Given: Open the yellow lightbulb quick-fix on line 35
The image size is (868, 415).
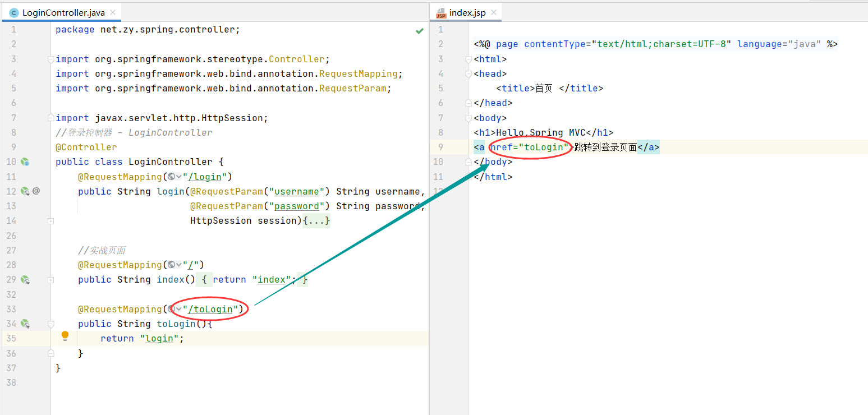Looking at the screenshot, I should point(65,336).
